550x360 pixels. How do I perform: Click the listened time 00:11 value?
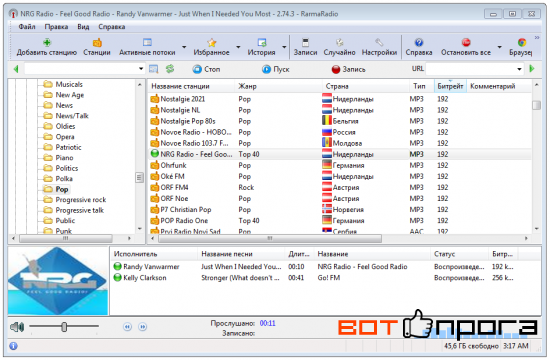coord(267,323)
